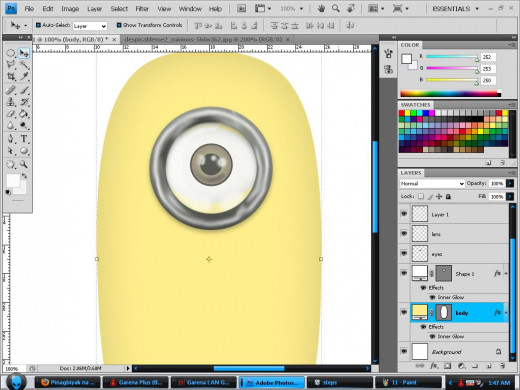Select the Healing Brush tool

pyautogui.click(x=11, y=90)
